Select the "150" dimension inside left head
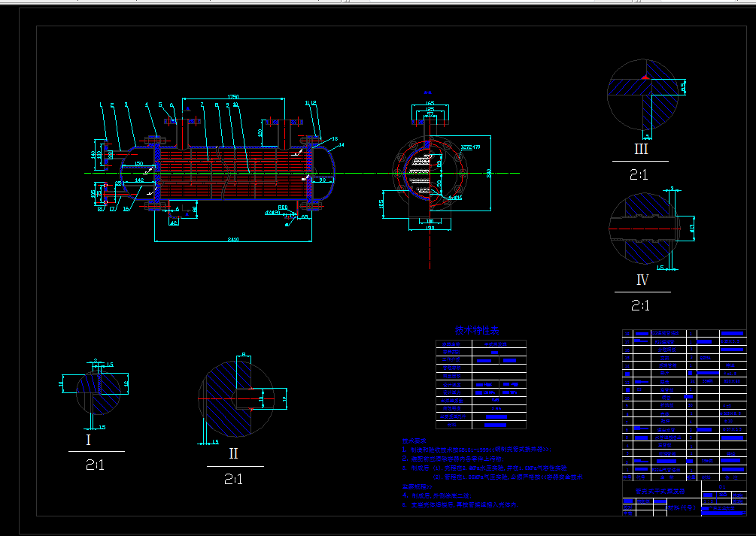The width and height of the screenshot is (756, 536). click(139, 164)
